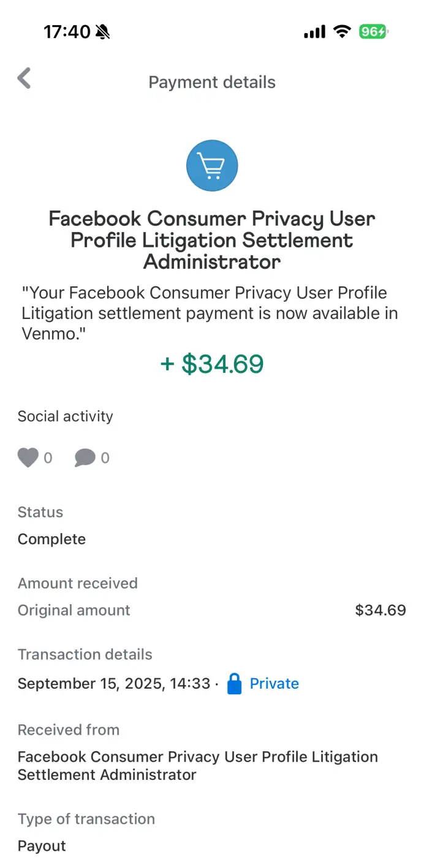Tap the battery indicator showing 96
Viewport: 424px width, 868px height.
pyautogui.click(x=374, y=32)
